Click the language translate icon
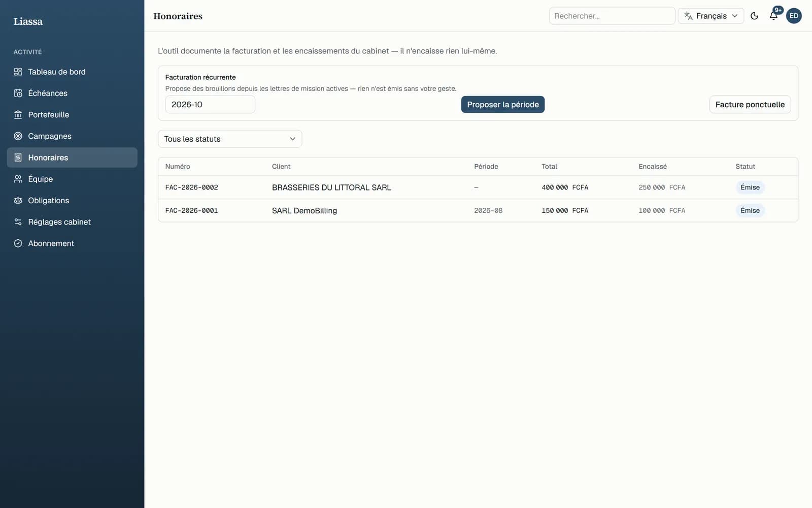The width and height of the screenshot is (812, 508). point(689,16)
